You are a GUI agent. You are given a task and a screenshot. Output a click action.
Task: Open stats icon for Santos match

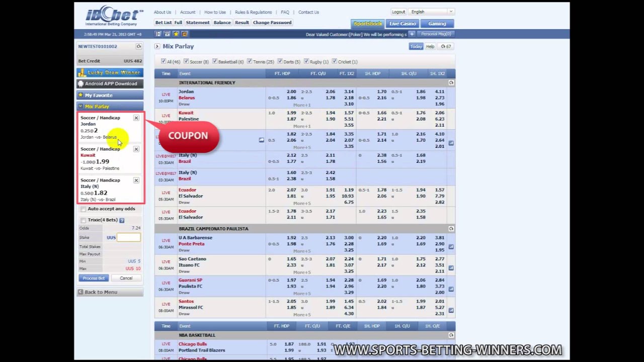[x=451, y=310]
